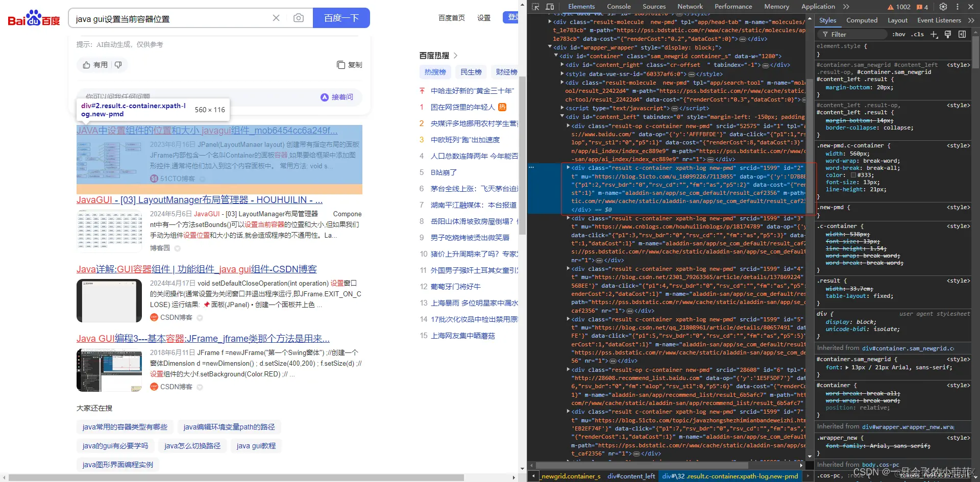Image resolution: width=980 pixels, height=482 pixels.
Task: Collapse the content_left div node
Action: coord(562,116)
